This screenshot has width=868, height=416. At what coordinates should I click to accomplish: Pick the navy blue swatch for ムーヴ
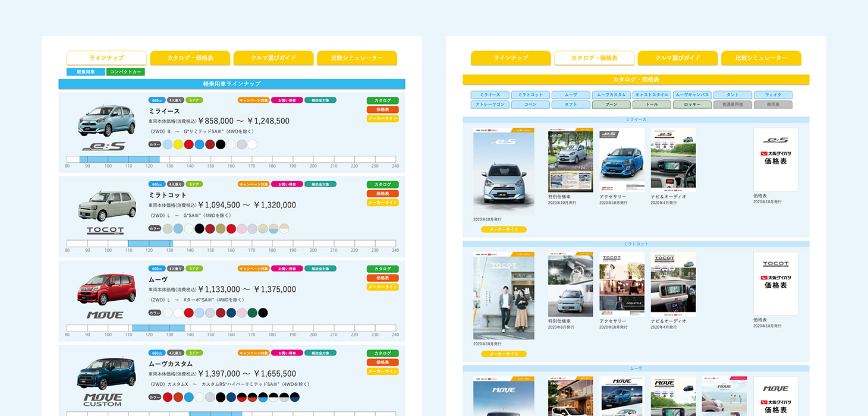click(231, 313)
